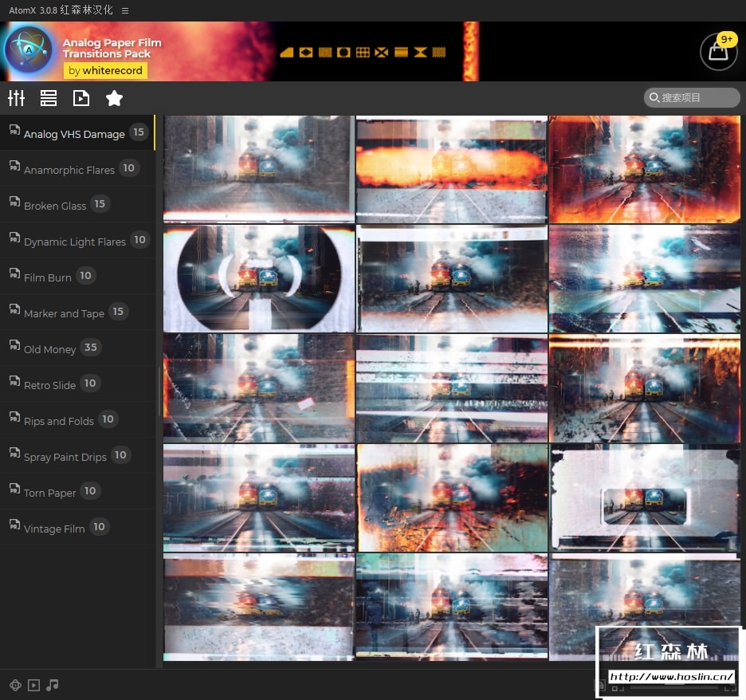Select the blurred distorted train thumbnail, bottom-left
This screenshot has height=700, width=746.
pos(259,608)
